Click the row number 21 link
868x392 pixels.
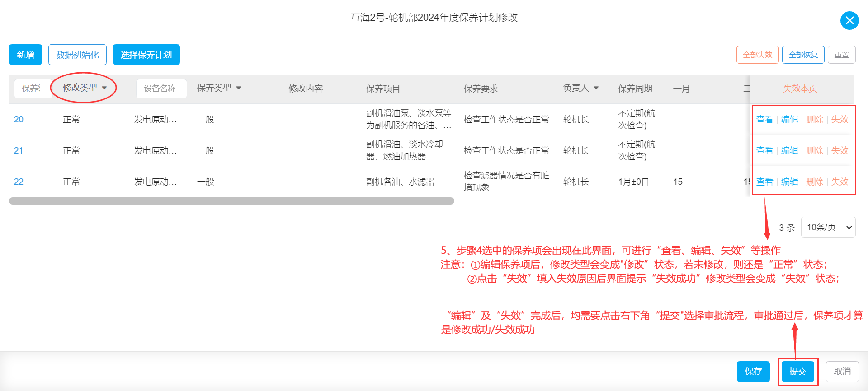point(19,150)
